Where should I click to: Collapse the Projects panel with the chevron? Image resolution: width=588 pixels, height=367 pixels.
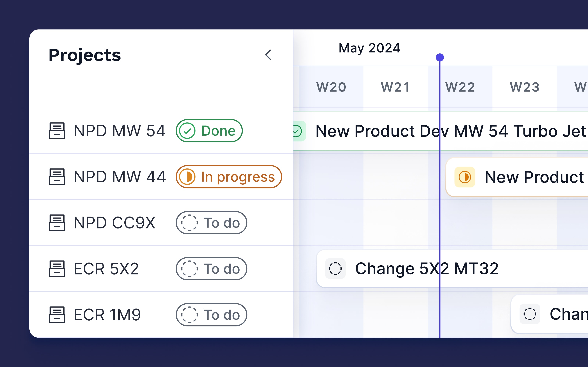pos(268,55)
